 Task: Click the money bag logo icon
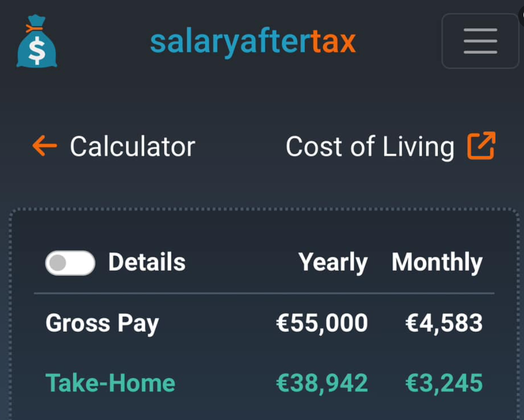[37, 41]
